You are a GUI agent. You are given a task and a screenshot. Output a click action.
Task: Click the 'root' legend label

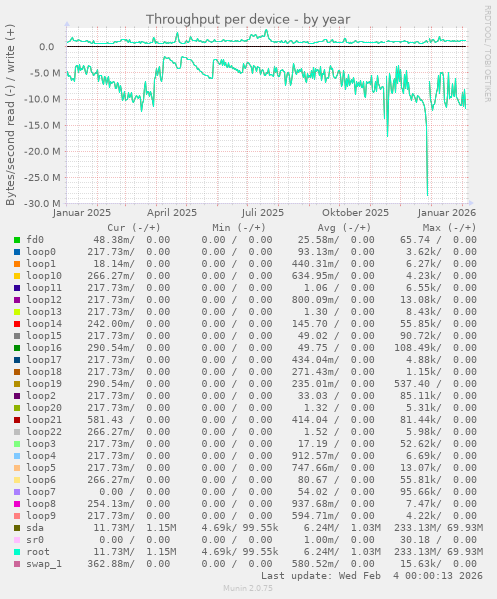[x=38, y=552]
